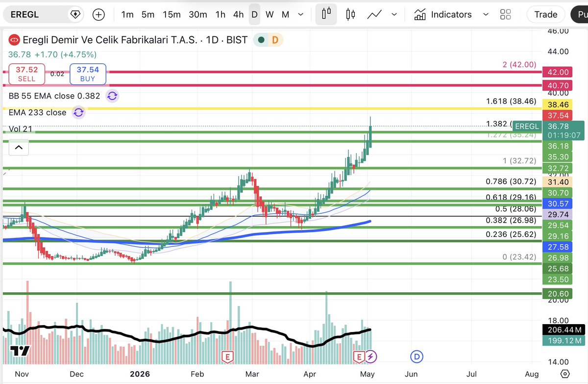Screen dimensions: 588x384
Task: Click the orange D data-delay badge
Action: point(275,40)
